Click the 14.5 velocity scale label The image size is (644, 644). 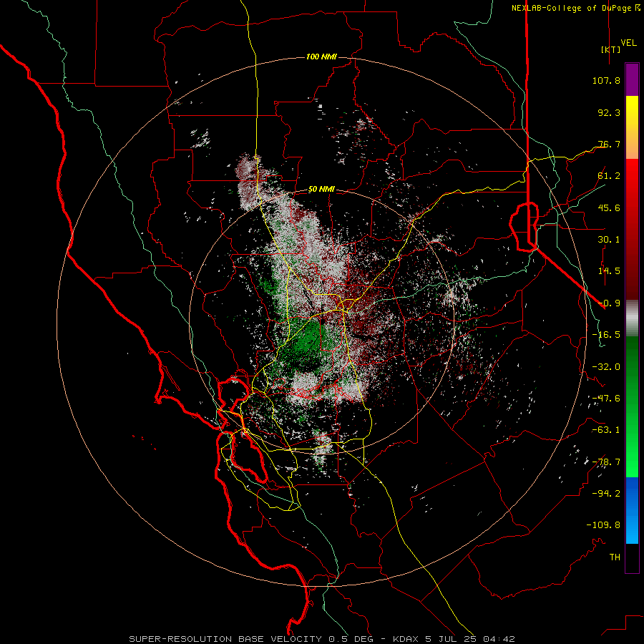click(609, 271)
